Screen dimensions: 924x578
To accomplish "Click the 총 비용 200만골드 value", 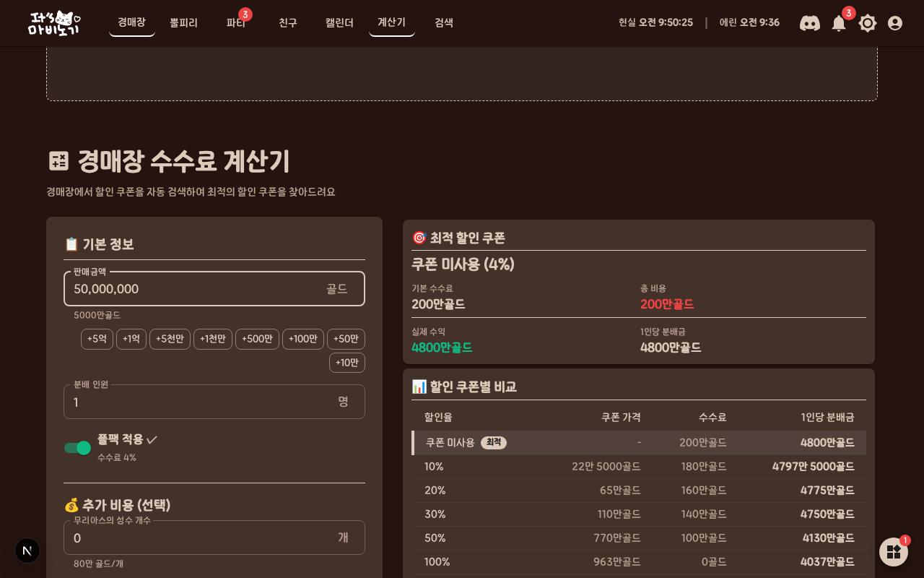I will coord(667,304).
